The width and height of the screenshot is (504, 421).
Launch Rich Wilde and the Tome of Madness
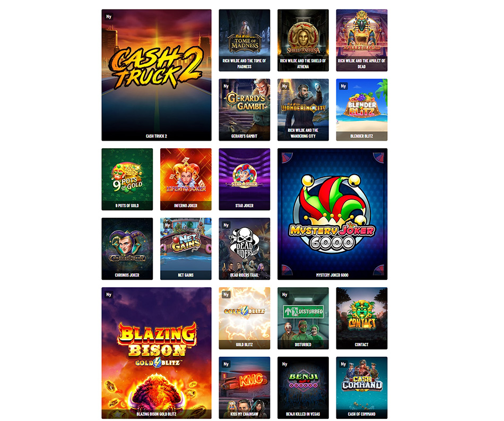coord(244,40)
